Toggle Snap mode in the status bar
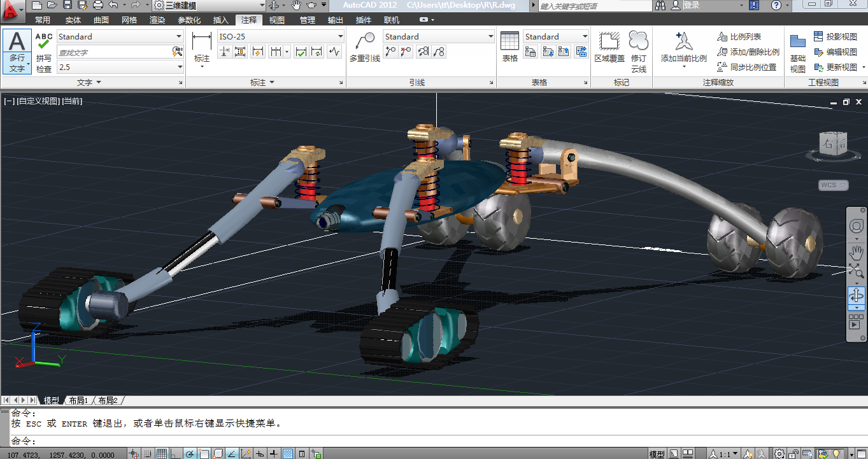 148,453
